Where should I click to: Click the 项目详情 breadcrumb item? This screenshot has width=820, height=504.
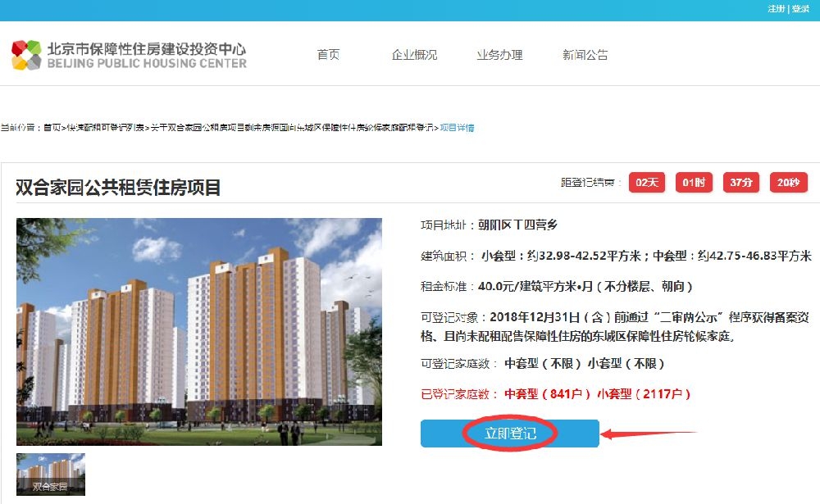point(457,128)
